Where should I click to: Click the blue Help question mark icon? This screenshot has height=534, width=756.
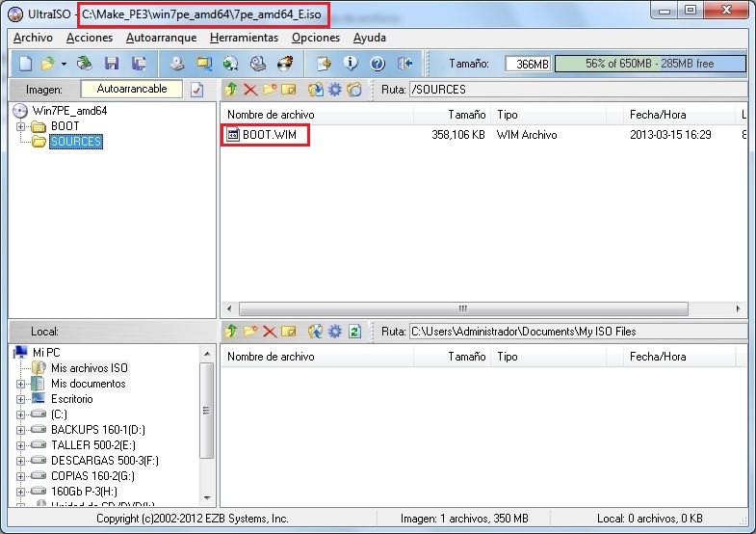[x=378, y=64]
